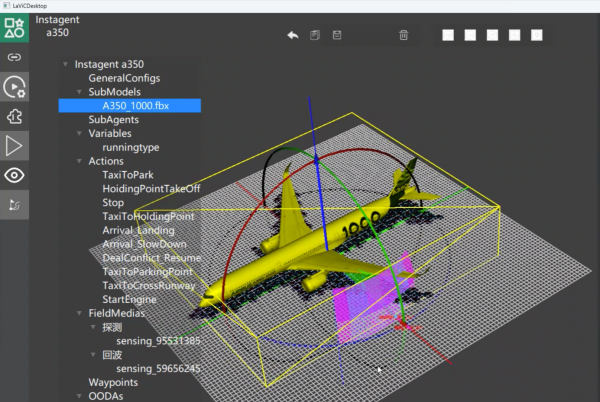
Task: Select the HoidingPointTakeOff action
Action: coord(151,189)
